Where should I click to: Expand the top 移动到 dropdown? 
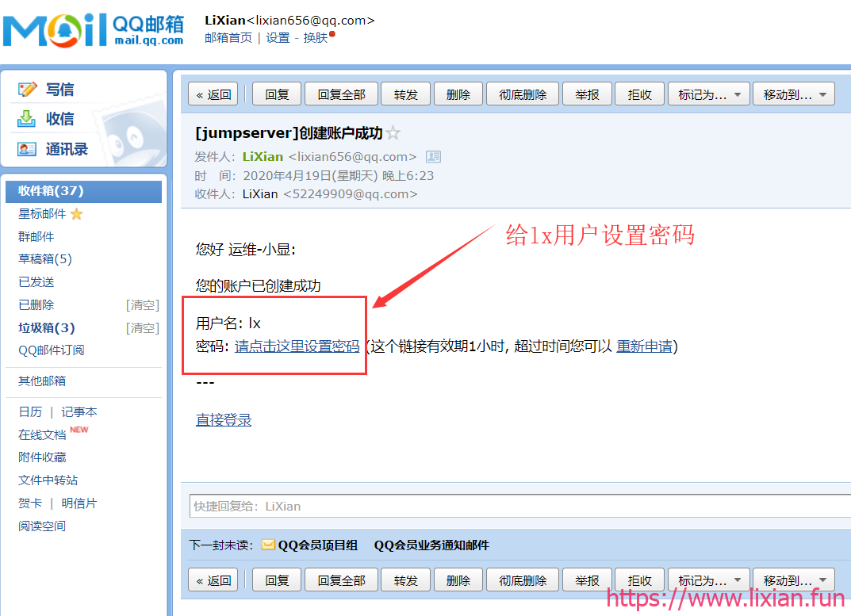[x=794, y=94]
